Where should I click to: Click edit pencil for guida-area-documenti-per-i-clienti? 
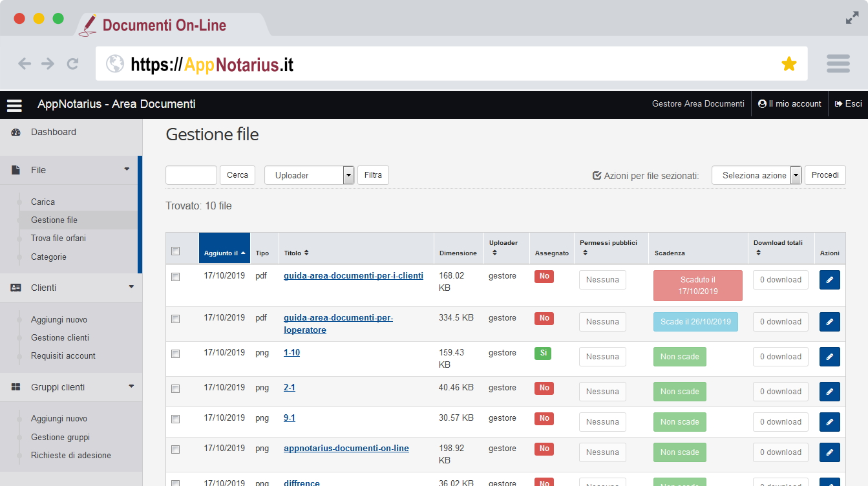829,280
